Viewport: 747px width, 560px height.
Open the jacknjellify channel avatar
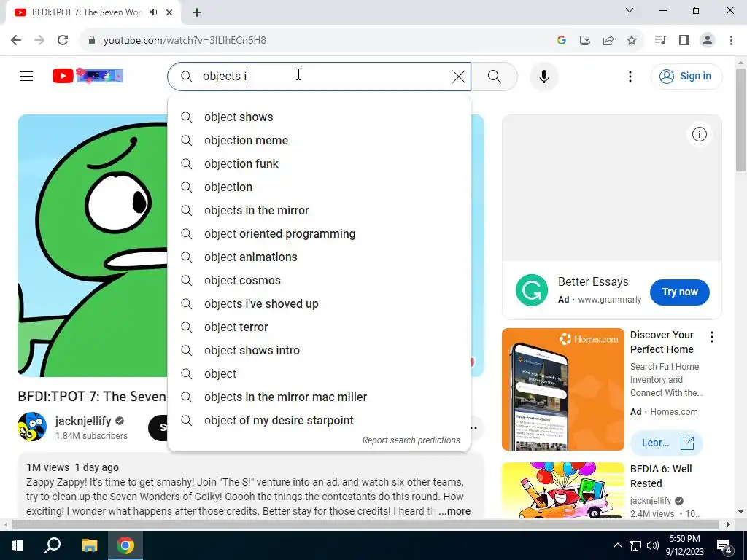coord(32,427)
